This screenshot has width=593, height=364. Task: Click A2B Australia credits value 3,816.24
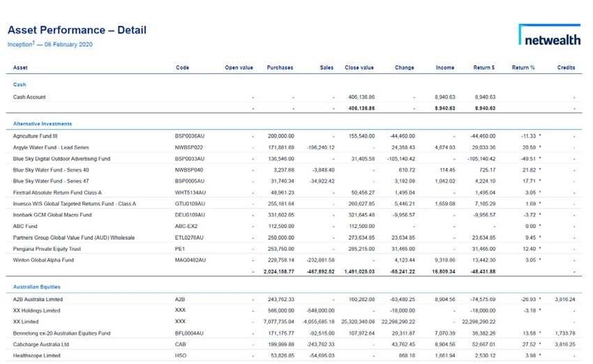click(x=565, y=299)
